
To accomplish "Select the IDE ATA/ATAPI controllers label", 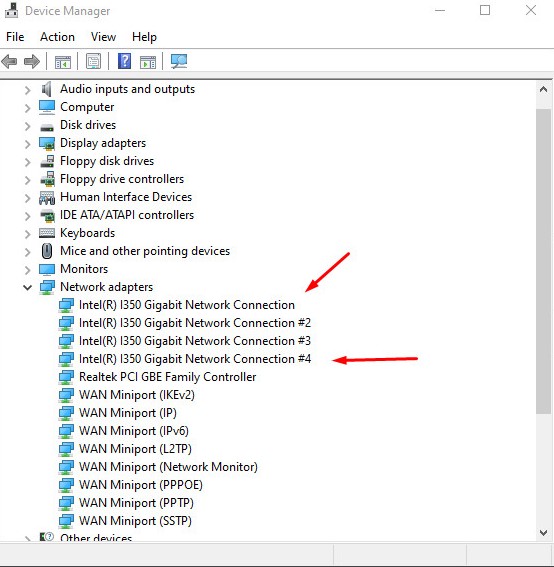I will pyautogui.click(x=127, y=215).
